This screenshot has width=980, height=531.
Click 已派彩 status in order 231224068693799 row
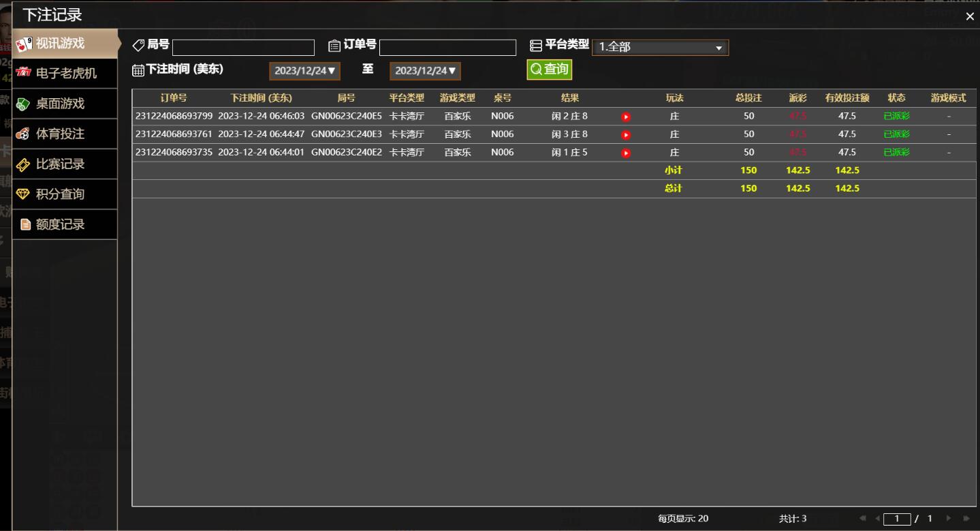[896, 116]
